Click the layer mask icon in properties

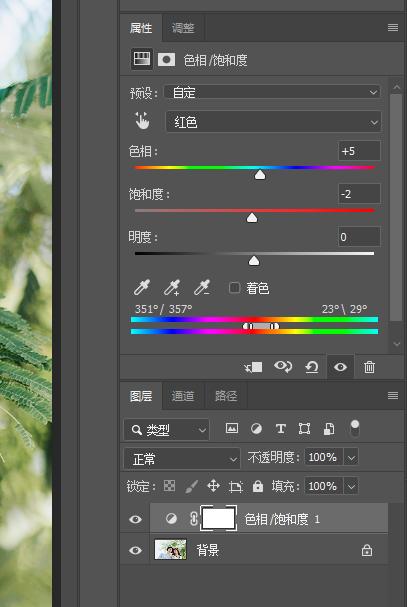[x=167, y=60]
